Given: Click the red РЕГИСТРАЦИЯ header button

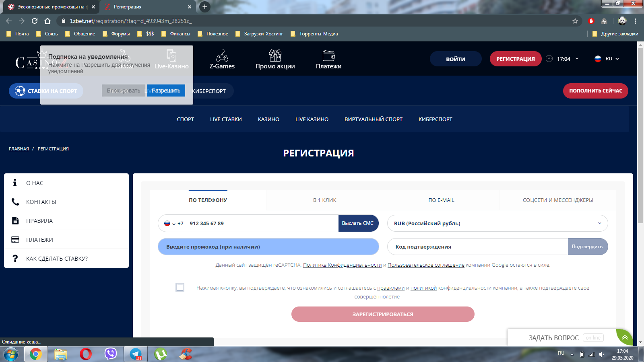Looking at the screenshot, I should [516, 59].
